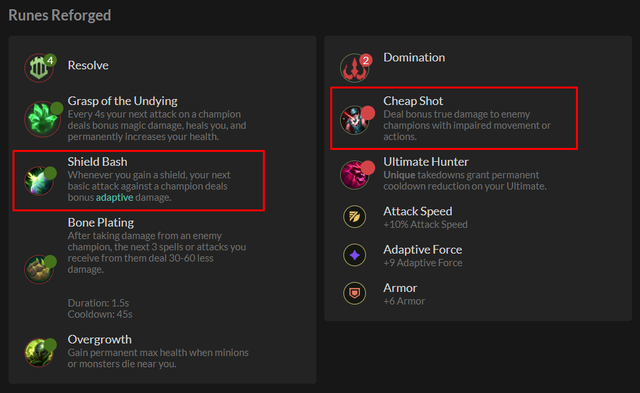The image size is (640, 393).
Task: Click the '+10% Attack Speed' value
Action: tap(425, 224)
